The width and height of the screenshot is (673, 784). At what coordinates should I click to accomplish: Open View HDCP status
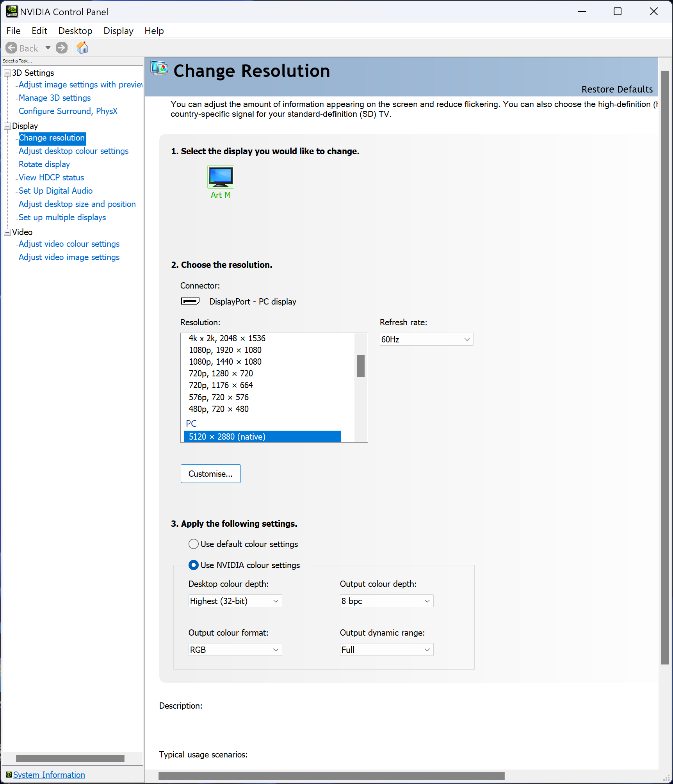[51, 178]
